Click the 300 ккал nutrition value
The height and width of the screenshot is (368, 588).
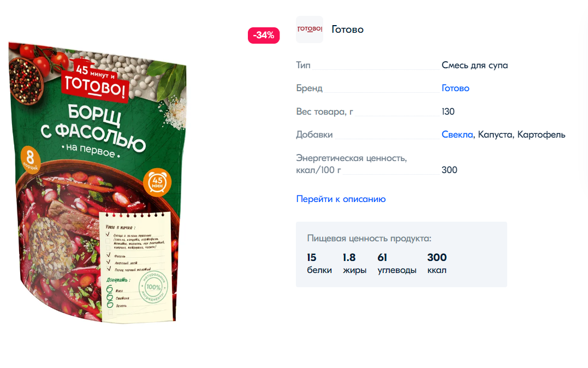point(437,263)
